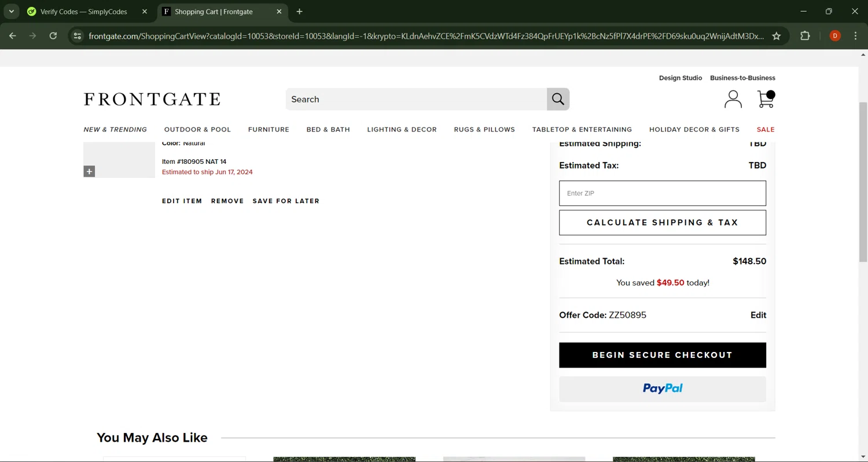Open Furniture menu
Screen dimensions: 868x462
[269, 130]
